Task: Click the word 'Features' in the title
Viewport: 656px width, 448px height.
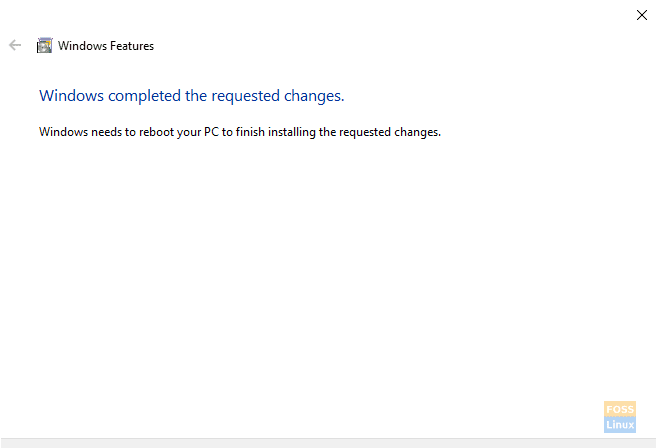Action: (132, 46)
